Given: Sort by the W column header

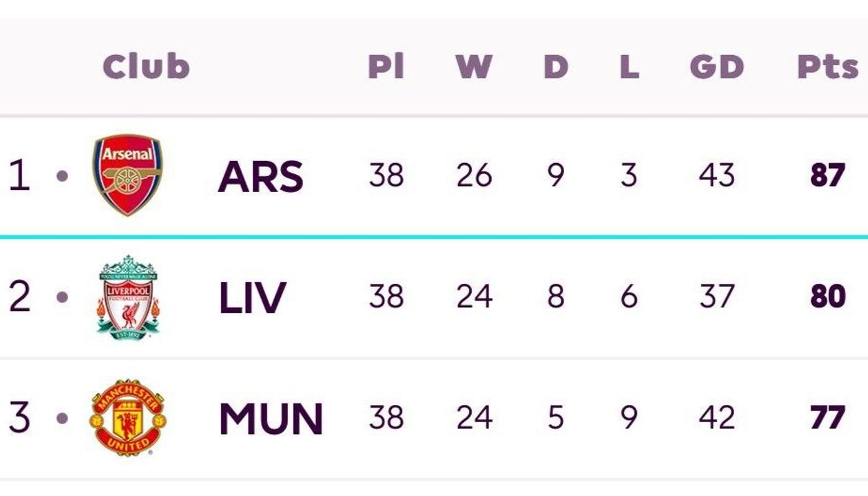Looking at the screenshot, I should coord(474,66).
